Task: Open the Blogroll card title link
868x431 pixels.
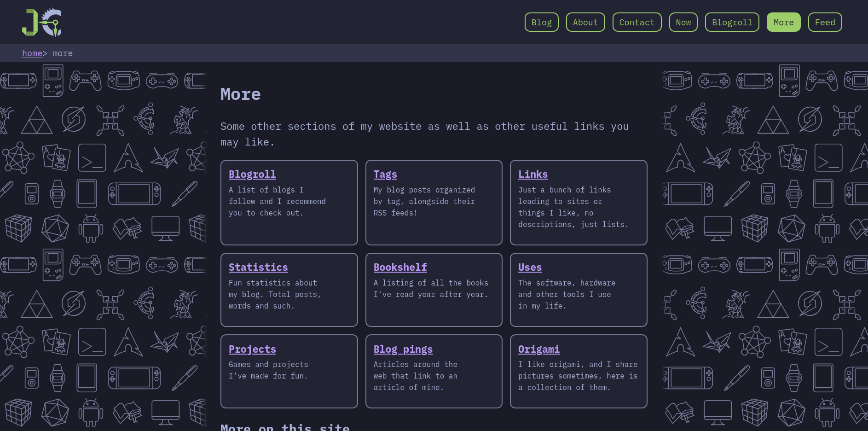Action: pos(252,175)
